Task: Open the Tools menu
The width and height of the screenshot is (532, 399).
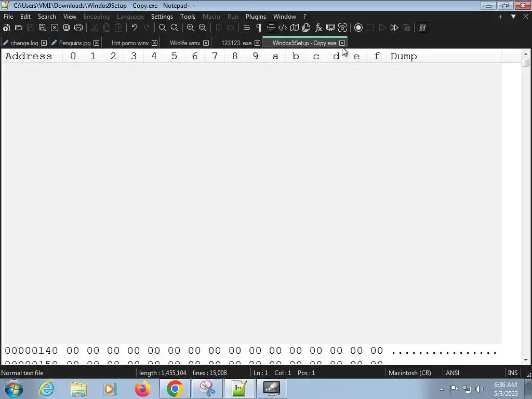Action: (x=188, y=17)
